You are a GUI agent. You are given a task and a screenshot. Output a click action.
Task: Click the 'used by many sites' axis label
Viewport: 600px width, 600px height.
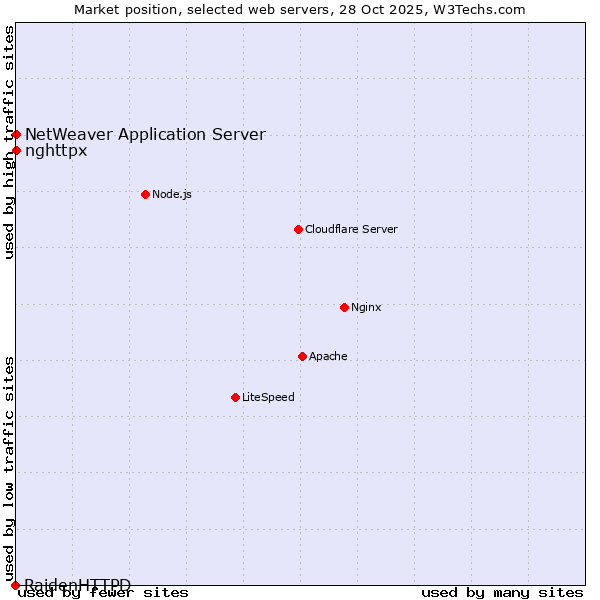click(x=502, y=593)
